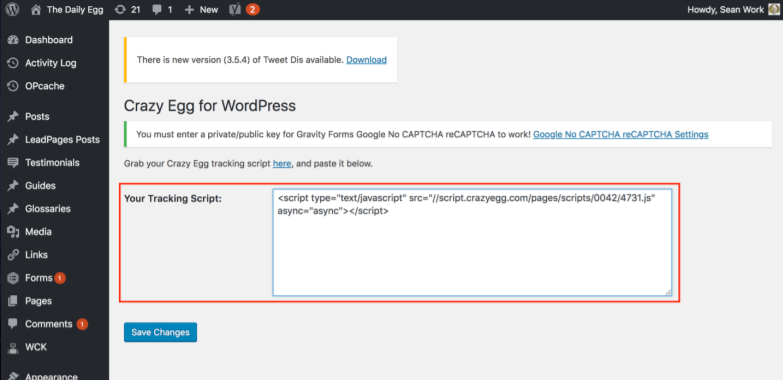The width and height of the screenshot is (783, 380).
Task: Open the comments bubble icon in admin bar
Action: point(157,9)
